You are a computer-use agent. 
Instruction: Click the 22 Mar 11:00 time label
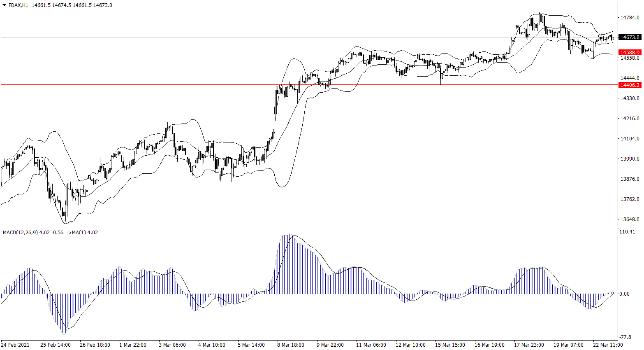[607, 345]
